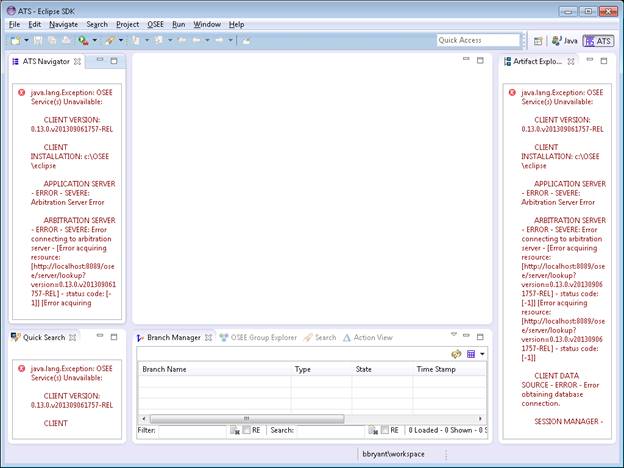The height and width of the screenshot is (468, 624).
Task: Switch to OSEE Group Explorer tab
Action: 258,337
